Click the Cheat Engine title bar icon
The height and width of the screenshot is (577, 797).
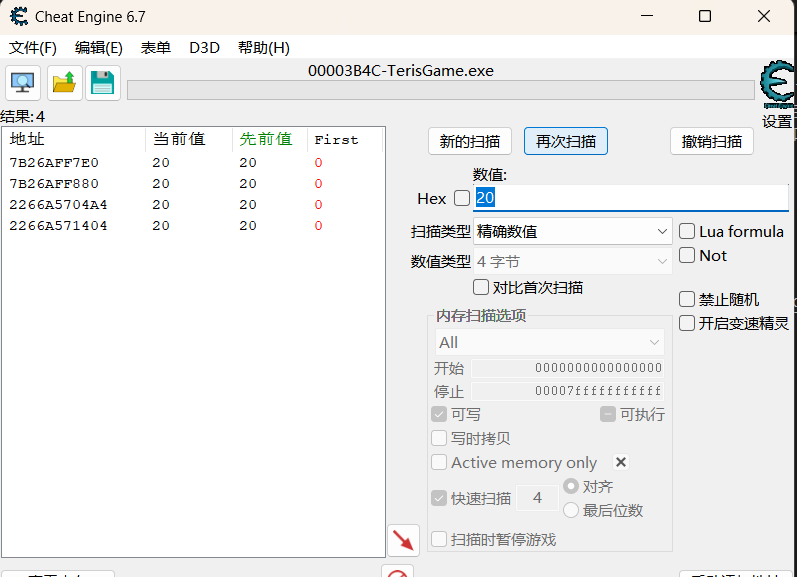click(x=18, y=16)
